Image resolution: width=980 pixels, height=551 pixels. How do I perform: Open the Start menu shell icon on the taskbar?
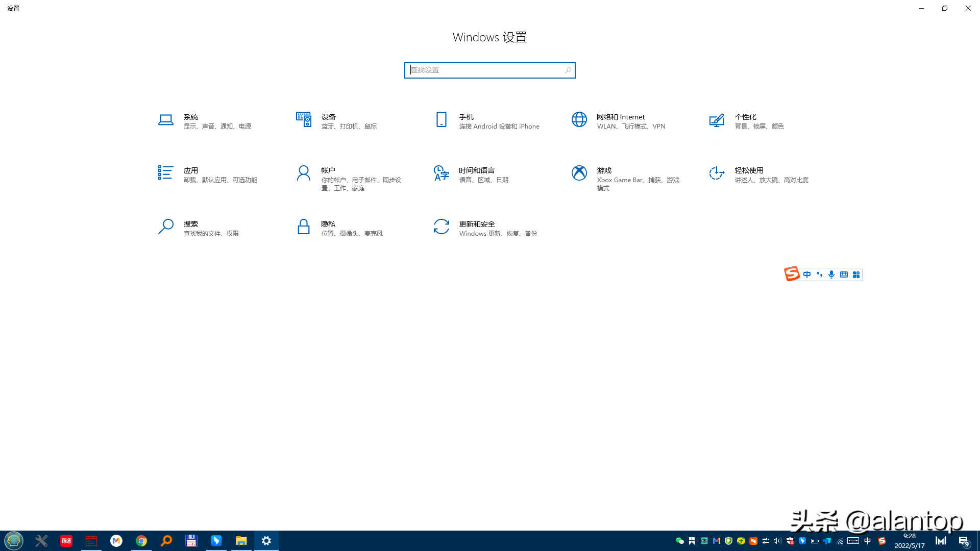[x=14, y=540]
